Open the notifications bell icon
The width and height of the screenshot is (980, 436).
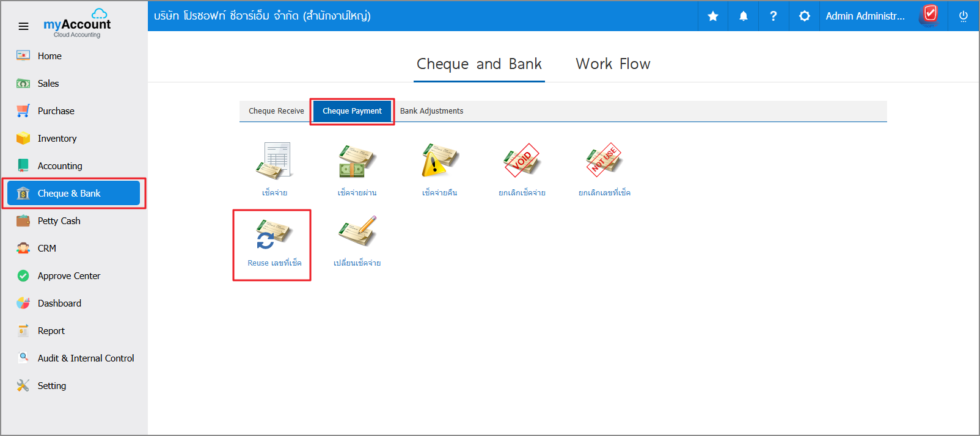(x=744, y=16)
